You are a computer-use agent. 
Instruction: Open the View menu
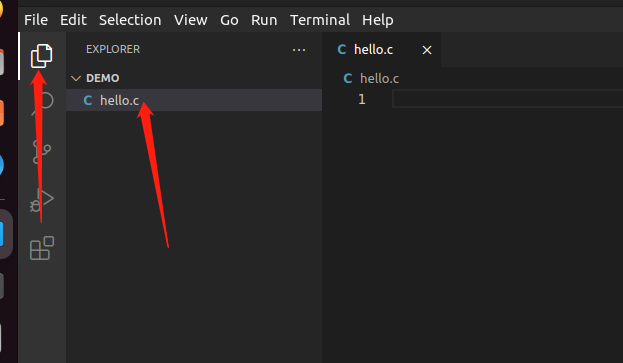190,20
